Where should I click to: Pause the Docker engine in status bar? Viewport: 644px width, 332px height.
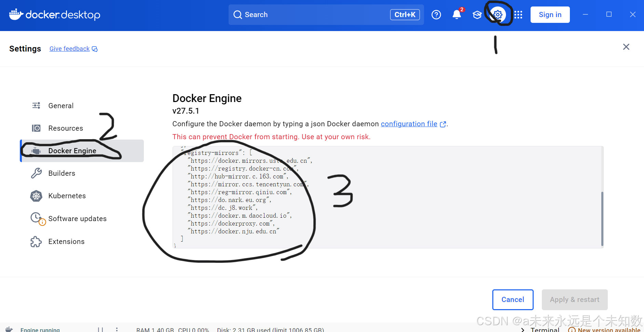pyautogui.click(x=100, y=329)
